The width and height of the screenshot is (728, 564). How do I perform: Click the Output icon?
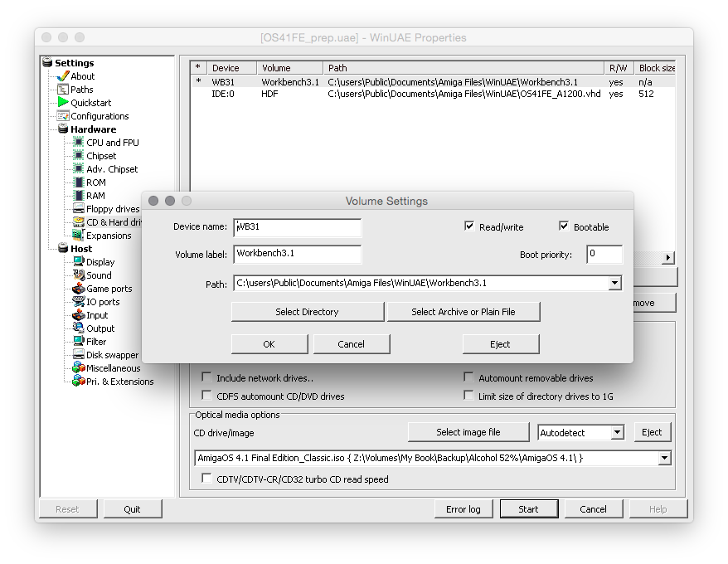79,328
